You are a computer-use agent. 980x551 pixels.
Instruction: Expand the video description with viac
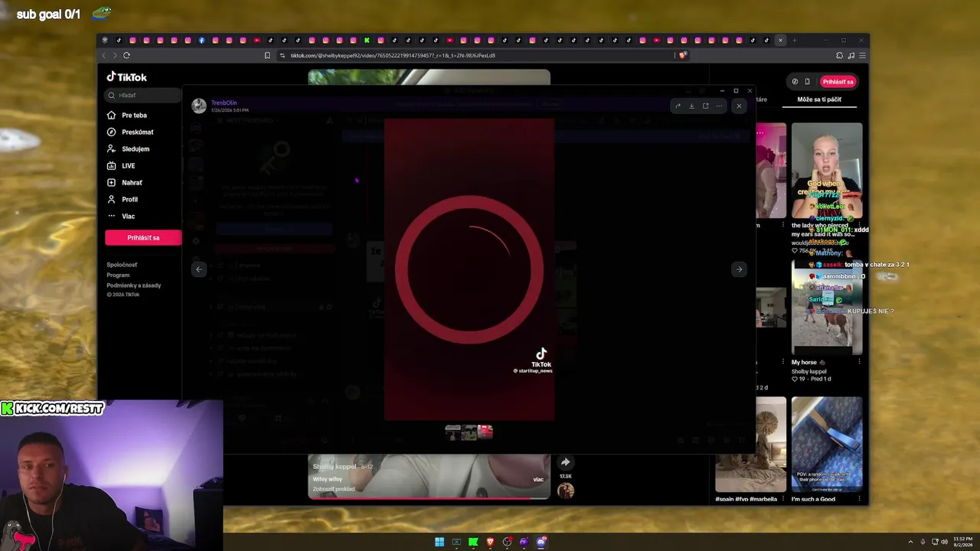click(x=538, y=480)
